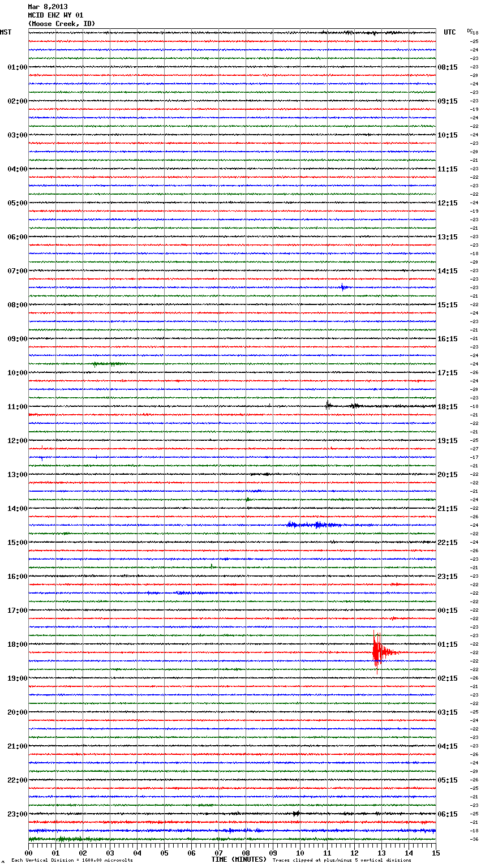This screenshot has height=868, width=481.
Task: Click the 18:15 UTC time label
Action: coord(448,407)
